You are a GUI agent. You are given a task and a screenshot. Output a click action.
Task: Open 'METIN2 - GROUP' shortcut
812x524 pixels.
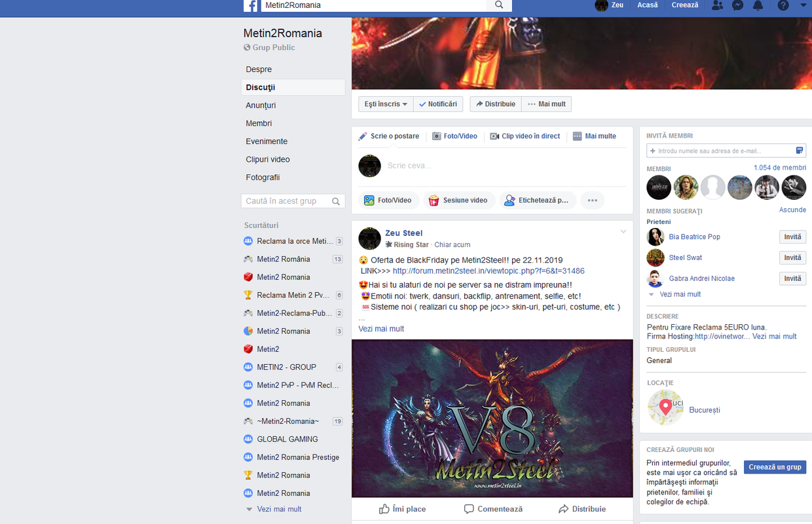[x=293, y=367]
